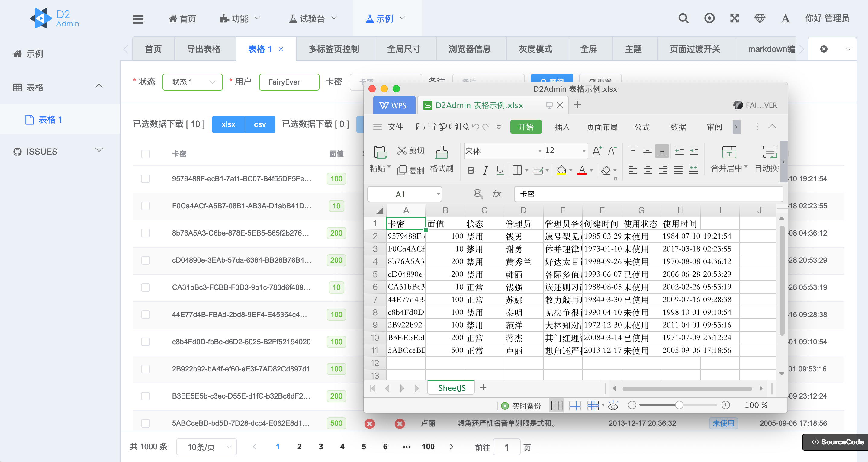Switch to the 插入 ribbon tab
Screen dimensions: 868x462
click(x=561, y=127)
